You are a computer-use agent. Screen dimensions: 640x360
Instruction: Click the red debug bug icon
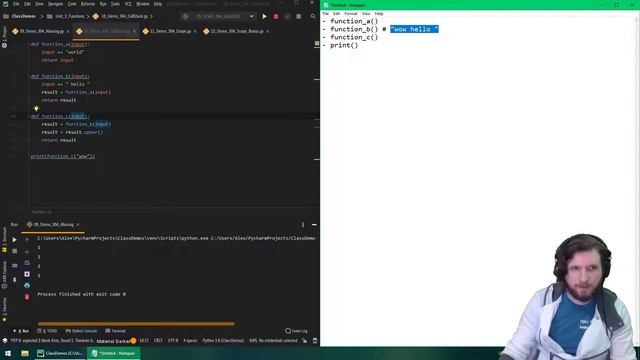pos(276,16)
